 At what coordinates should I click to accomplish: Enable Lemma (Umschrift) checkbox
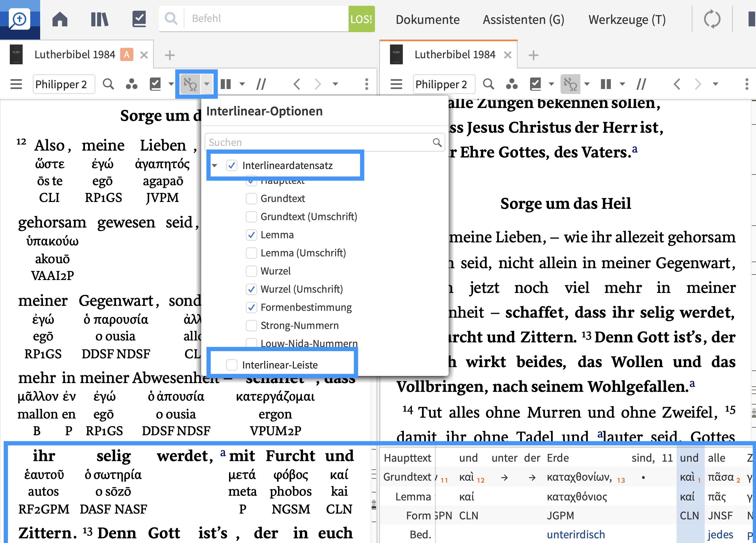(251, 253)
